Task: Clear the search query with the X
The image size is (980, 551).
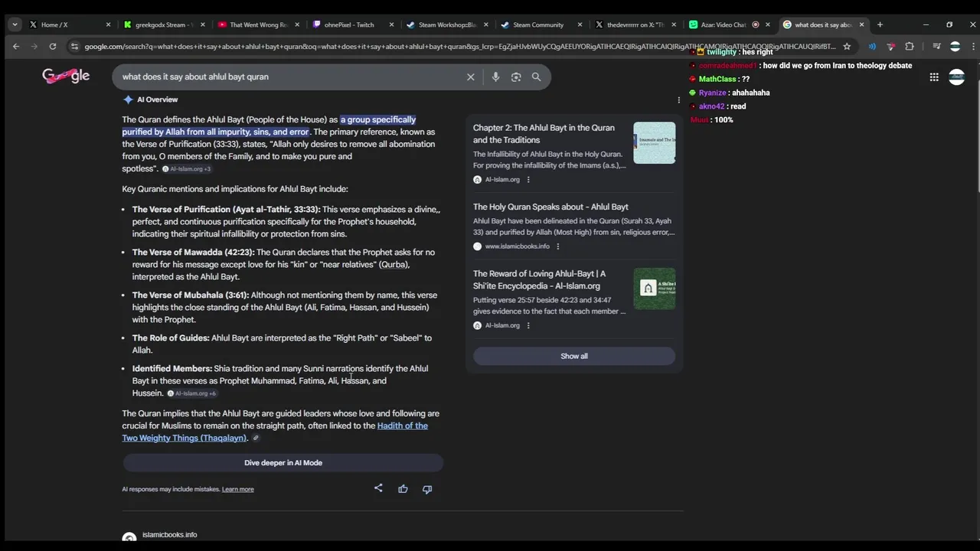Action: pyautogui.click(x=471, y=77)
